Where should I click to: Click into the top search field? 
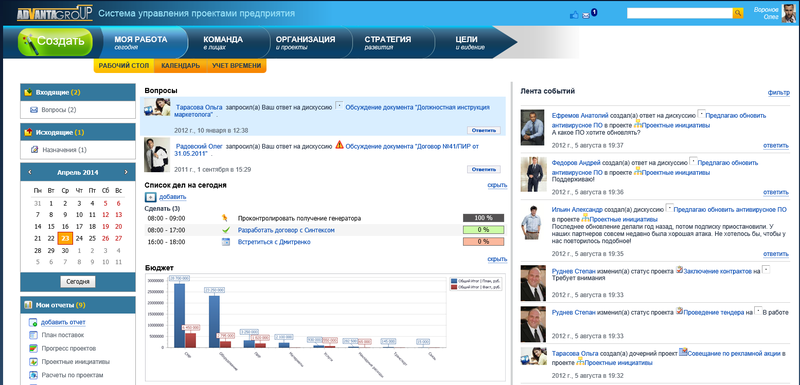point(680,13)
